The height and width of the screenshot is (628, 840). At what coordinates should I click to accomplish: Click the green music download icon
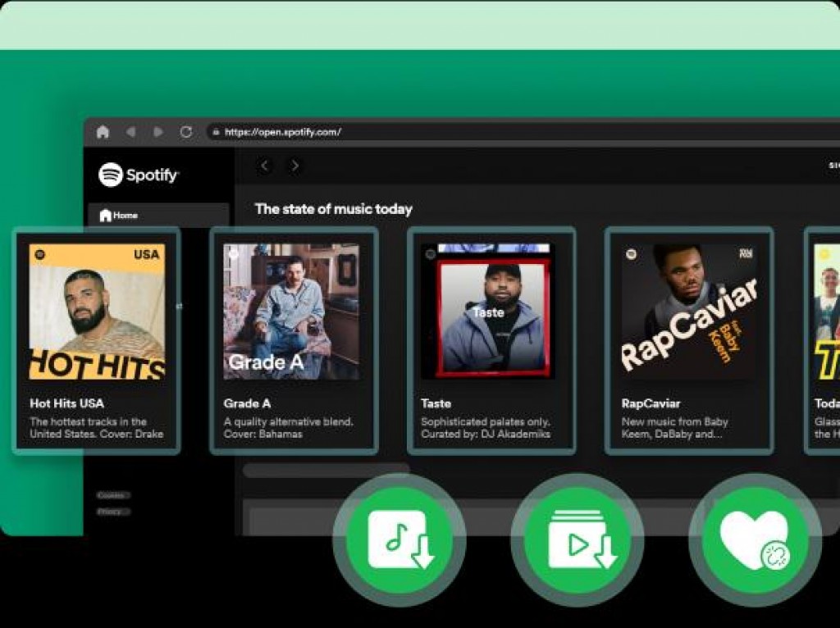(x=401, y=539)
